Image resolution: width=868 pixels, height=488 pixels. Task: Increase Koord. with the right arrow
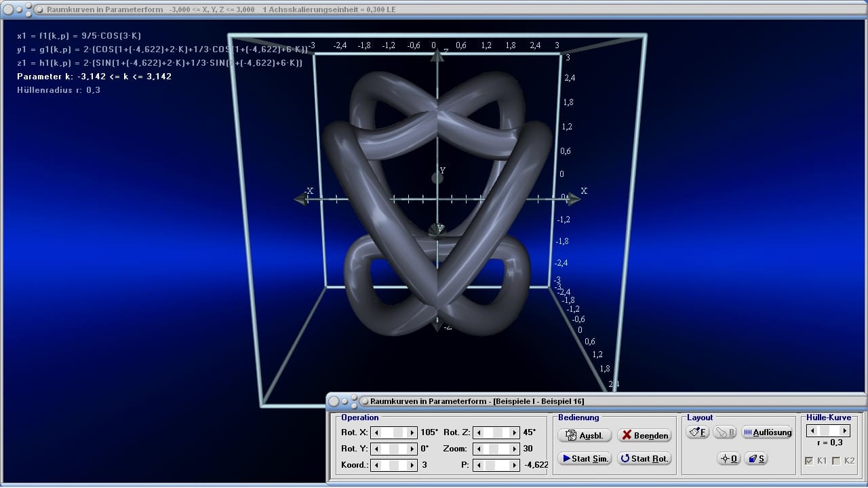pos(412,465)
